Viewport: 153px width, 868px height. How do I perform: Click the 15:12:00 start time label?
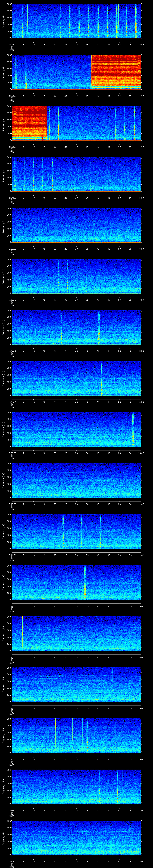(12, 606)
